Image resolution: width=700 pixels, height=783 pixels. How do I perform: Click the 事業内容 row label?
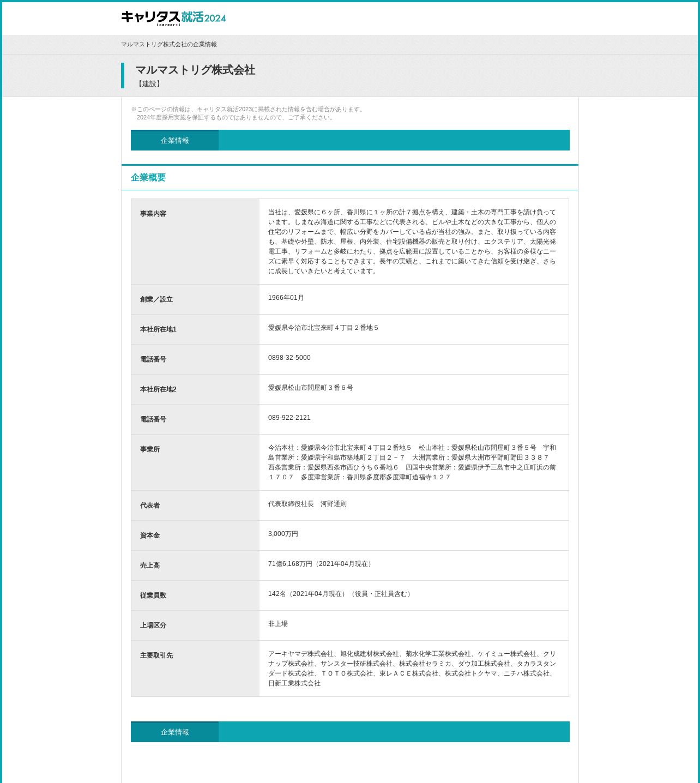pos(153,214)
